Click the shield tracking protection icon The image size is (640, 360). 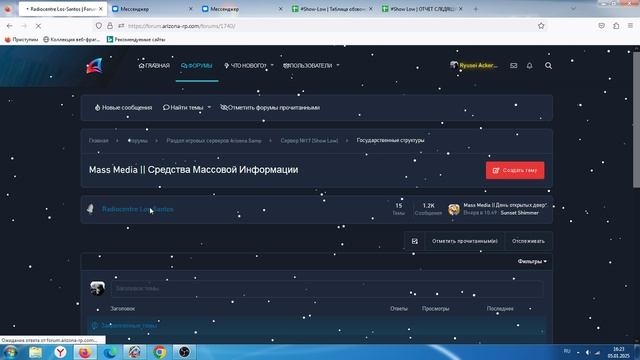[x=99, y=26]
